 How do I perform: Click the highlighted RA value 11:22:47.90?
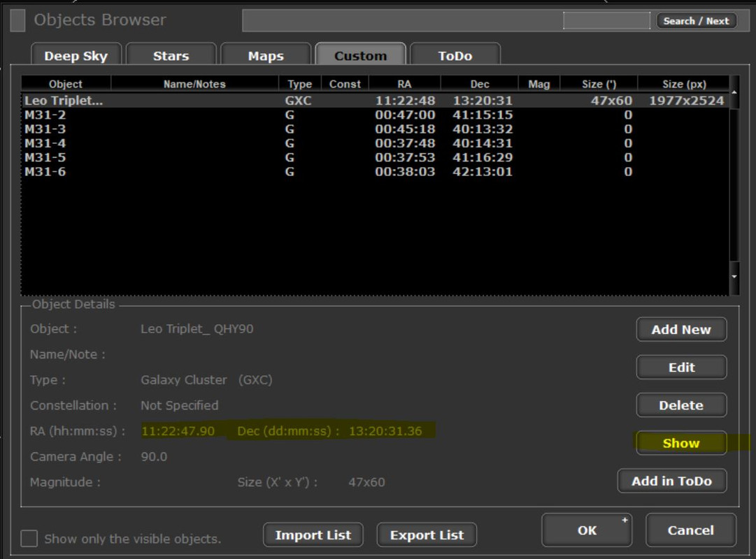[x=178, y=431]
